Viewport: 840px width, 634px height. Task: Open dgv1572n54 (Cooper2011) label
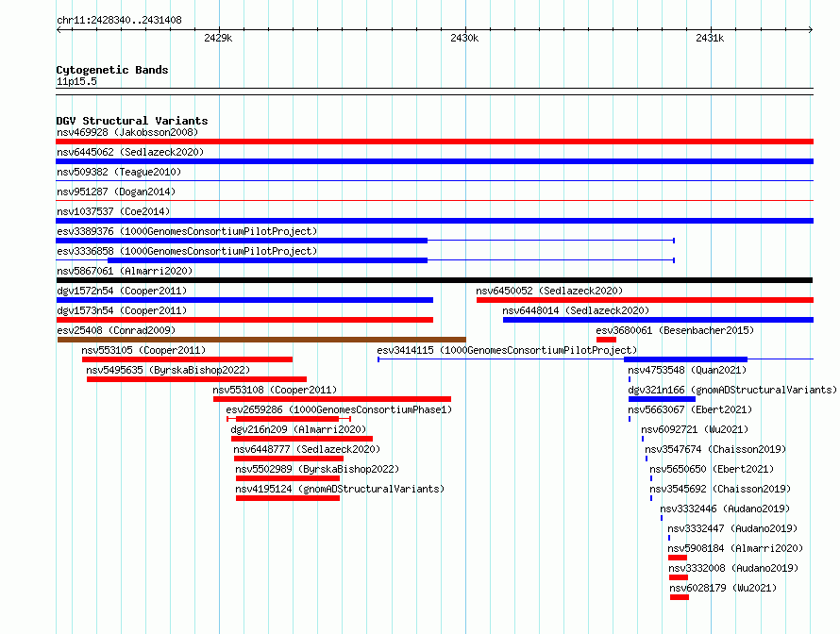[122, 291]
